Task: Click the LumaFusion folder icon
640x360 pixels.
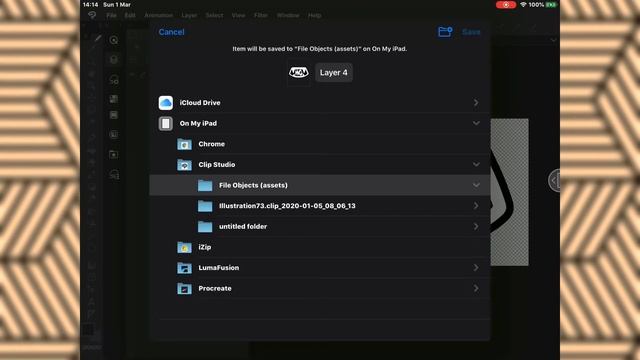Action: tap(184, 268)
